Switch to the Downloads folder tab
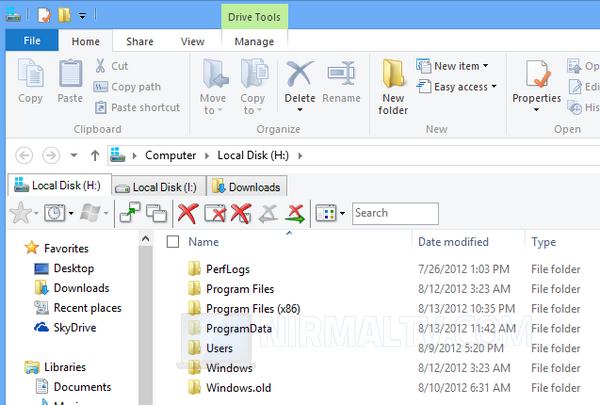The image size is (600, 405). (247, 187)
